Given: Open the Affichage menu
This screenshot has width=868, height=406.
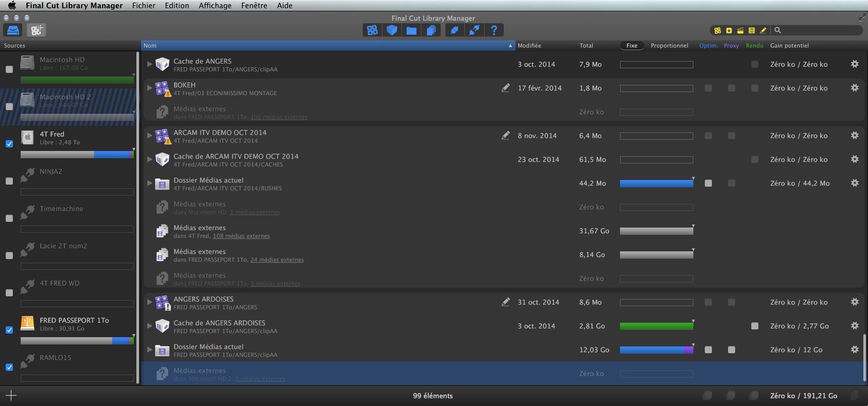Looking at the screenshot, I should tap(215, 6).
